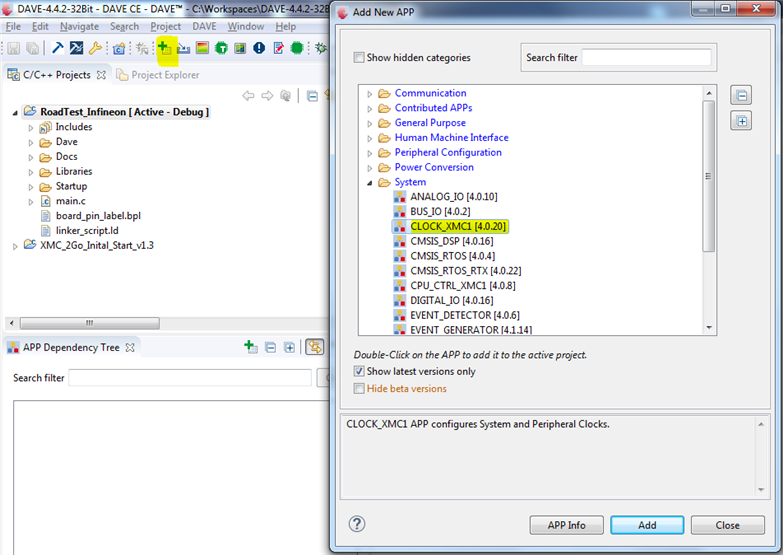Open the Window menu

(x=246, y=26)
